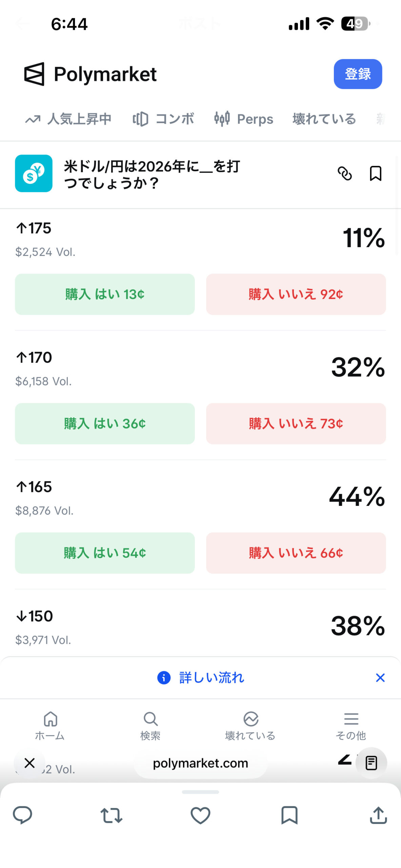
Task: Buy はい at 36¢ for ↑170
Action: [105, 423]
